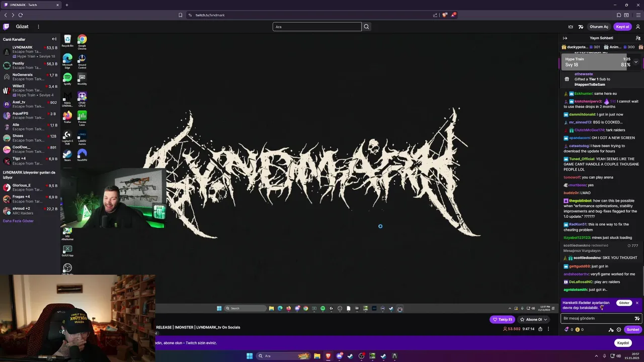The width and height of the screenshot is (644, 362).
Task: Click the Twitch search magnifier button
Action: pyautogui.click(x=366, y=27)
